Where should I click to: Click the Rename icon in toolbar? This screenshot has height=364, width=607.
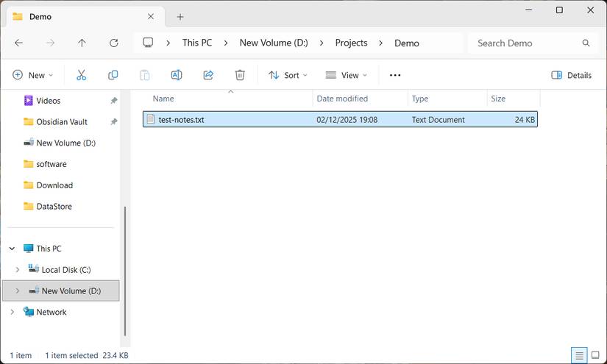click(x=177, y=75)
